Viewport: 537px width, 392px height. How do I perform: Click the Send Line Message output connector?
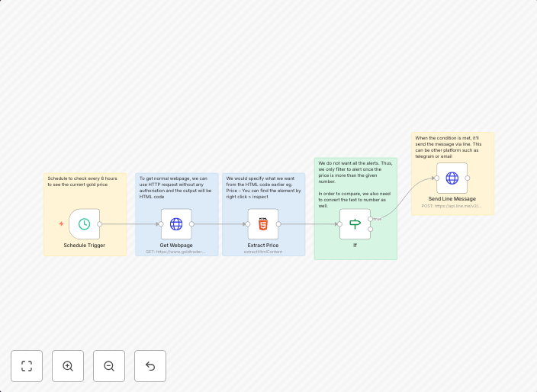click(x=468, y=178)
